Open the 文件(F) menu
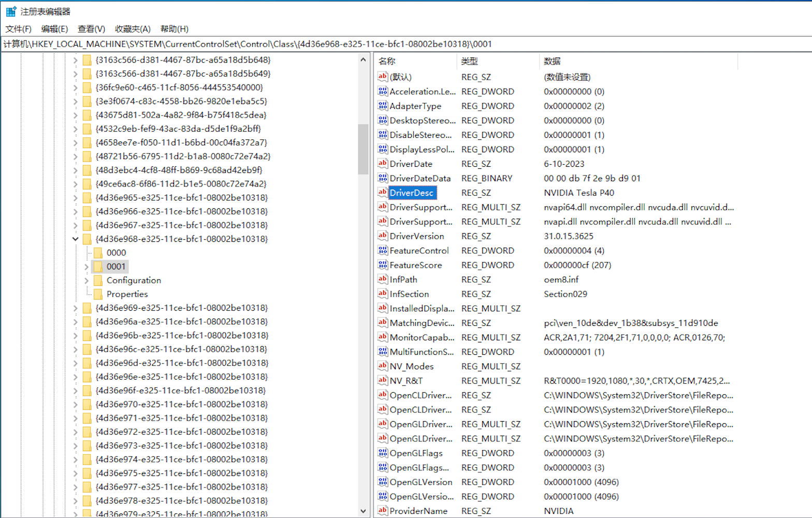This screenshot has width=812, height=518. 18,29
